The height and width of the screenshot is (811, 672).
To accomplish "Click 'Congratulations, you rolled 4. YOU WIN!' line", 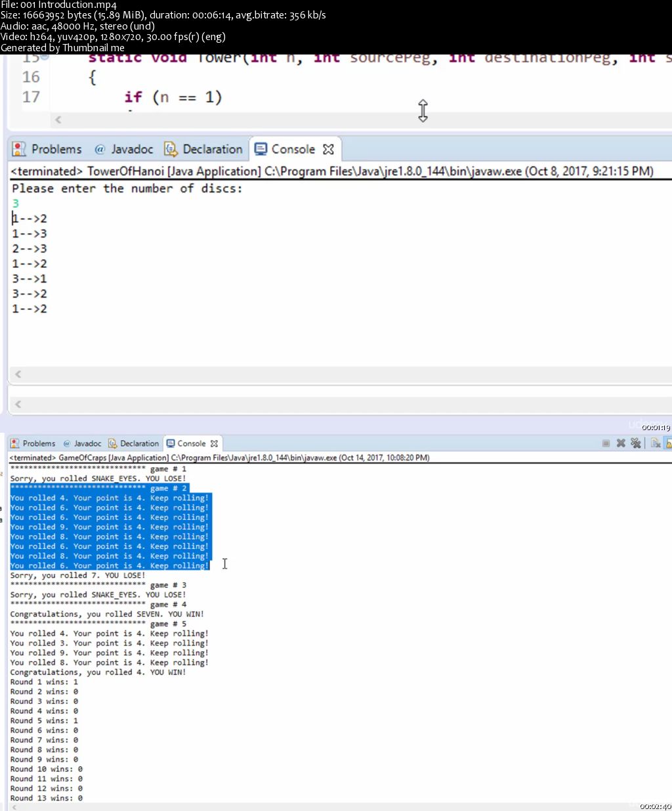I will [98, 672].
